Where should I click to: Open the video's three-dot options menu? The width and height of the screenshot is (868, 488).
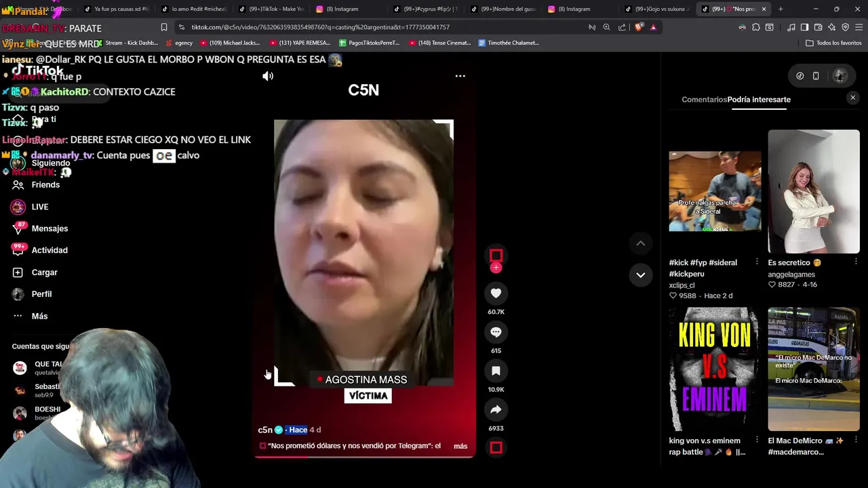pos(460,76)
